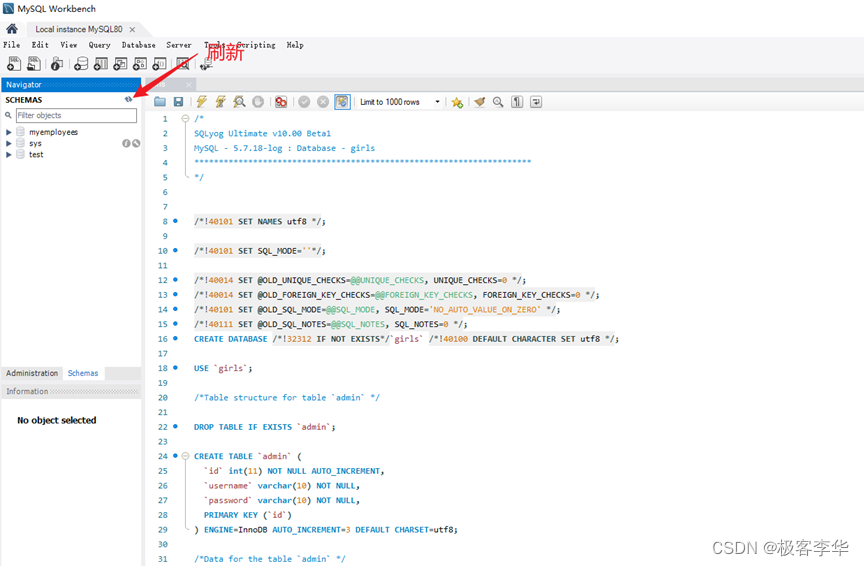Image resolution: width=864 pixels, height=566 pixels.
Task: Toggle continue-on-error for script execution
Action: [x=281, y=102]
